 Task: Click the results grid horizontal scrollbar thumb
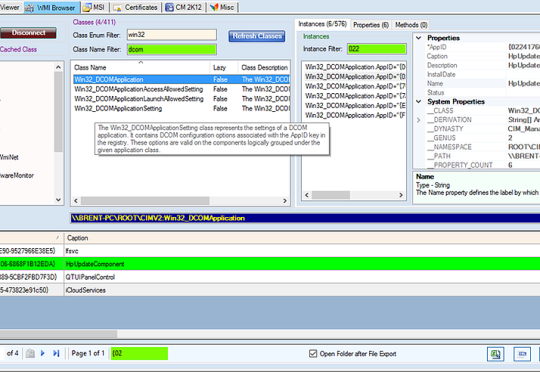pyautogui.click(x=59, y=334)
